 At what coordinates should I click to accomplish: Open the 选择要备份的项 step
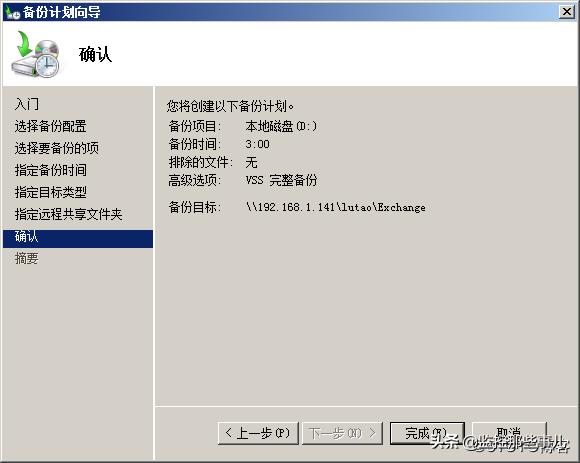point(57,148)
